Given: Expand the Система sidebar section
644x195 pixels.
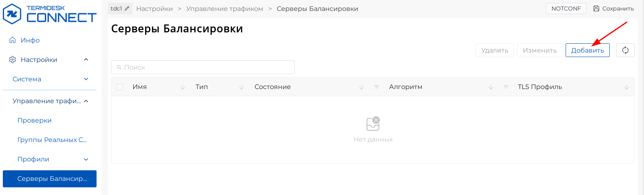Looking at the screenshot, I should 86,79.
